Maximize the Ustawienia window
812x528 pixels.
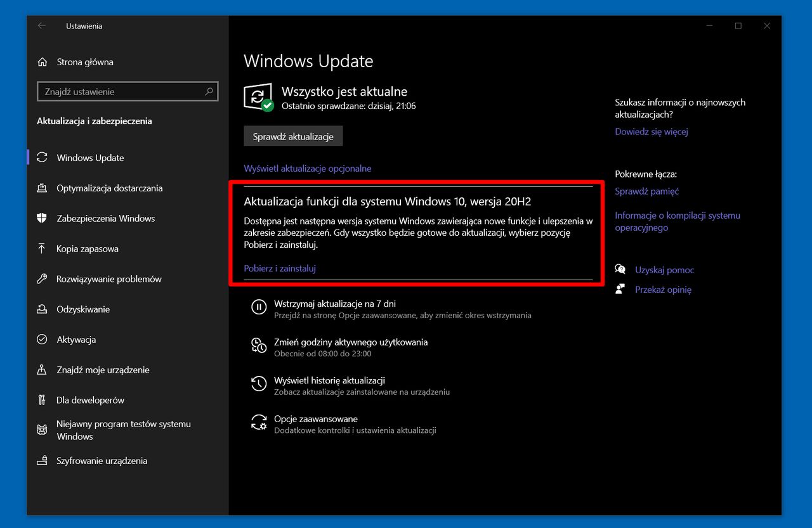[738, 26]
